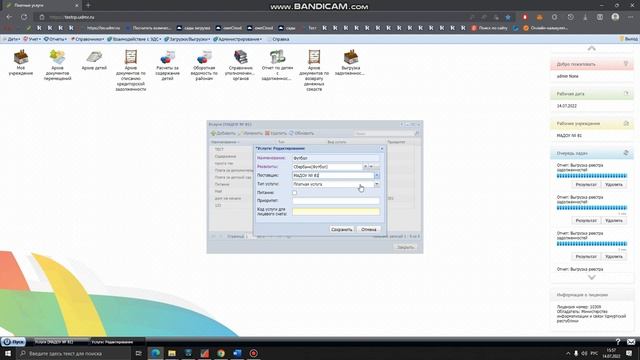Viewport: 640px width, 360px height.
Task: Open Архив документов по списанию кредиторской задолженности
Action: 131,70
